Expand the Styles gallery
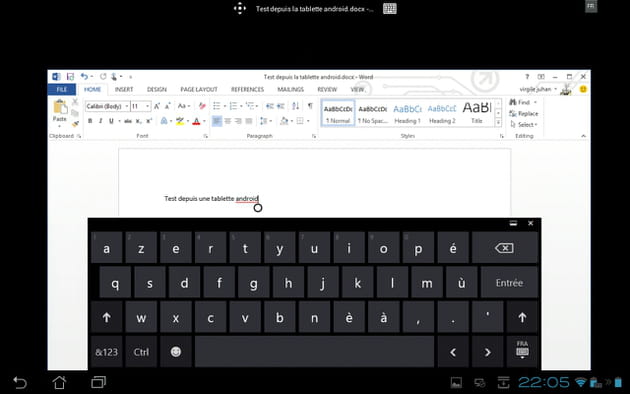630x394 pixels. point(498,122)
